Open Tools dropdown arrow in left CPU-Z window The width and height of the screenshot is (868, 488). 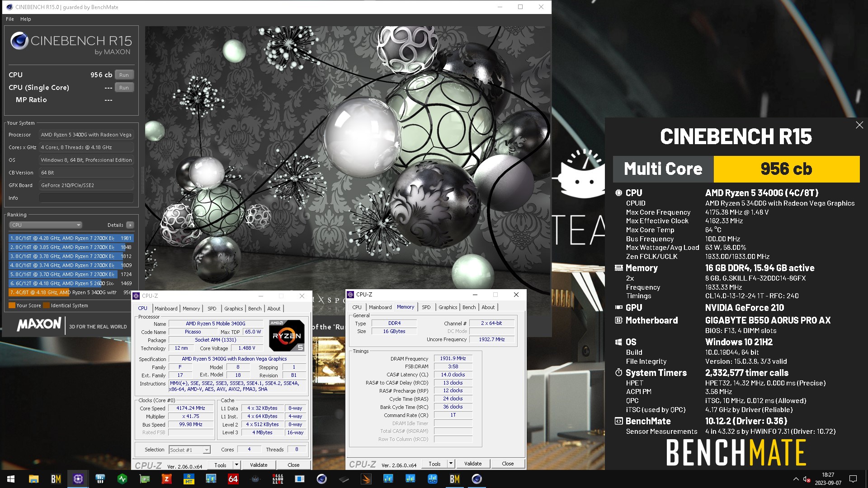[x=236, y=465]
